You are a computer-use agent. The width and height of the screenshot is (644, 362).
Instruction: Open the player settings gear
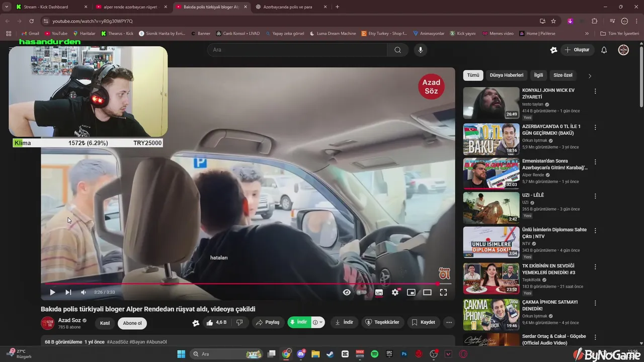tap(395, 292)
